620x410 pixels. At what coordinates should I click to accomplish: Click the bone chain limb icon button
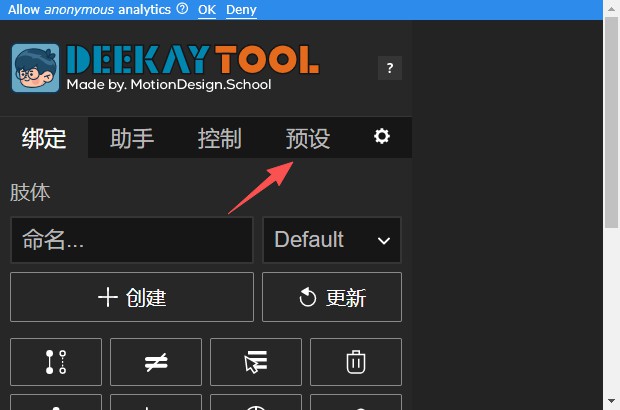pos(56,362)
